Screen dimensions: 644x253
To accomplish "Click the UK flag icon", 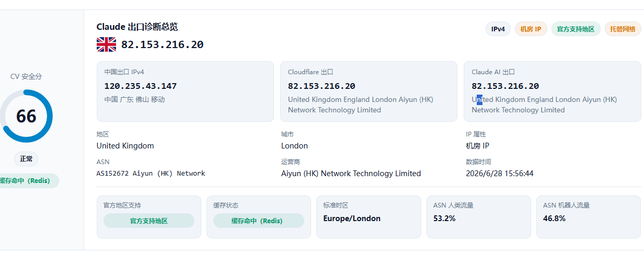I will click(106, 44).
